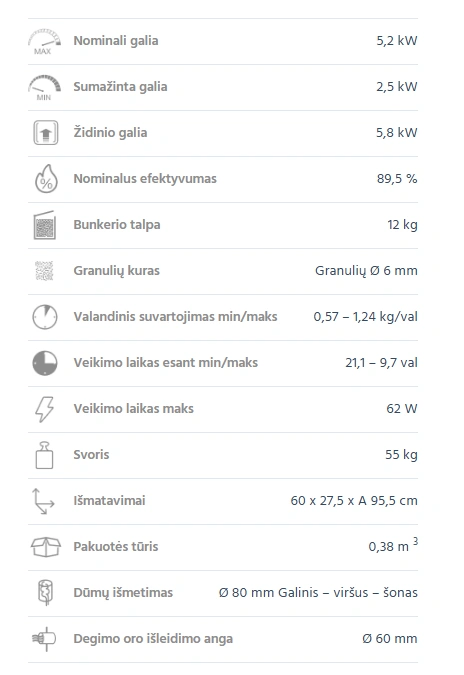Select the upward arrow icon for Židinio galia
The height and width of the screenshot is (675, 464).
[x=46, y=133]
